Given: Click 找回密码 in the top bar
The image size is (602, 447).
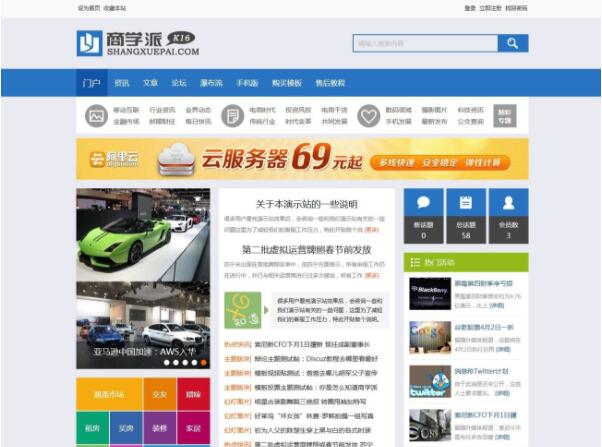Looking at the screenshot, I should 516,8.
